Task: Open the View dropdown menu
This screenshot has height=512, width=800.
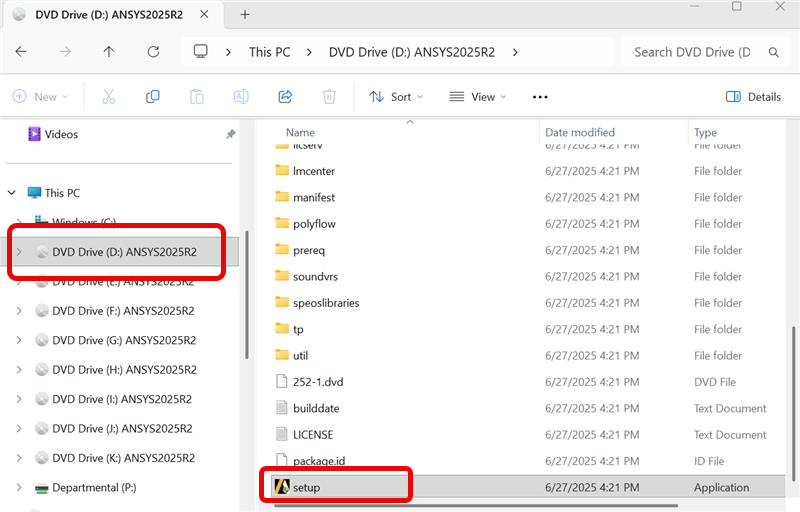Action: click(478, 97)
